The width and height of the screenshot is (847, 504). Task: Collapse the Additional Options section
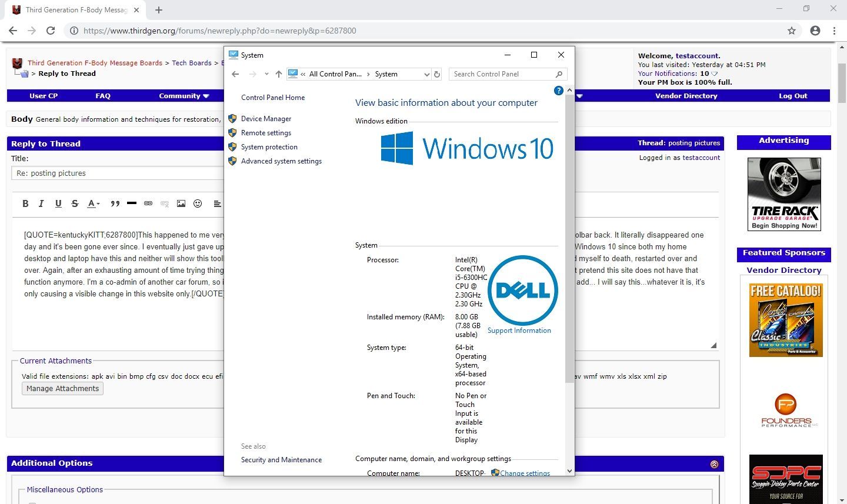coord(714,464)
